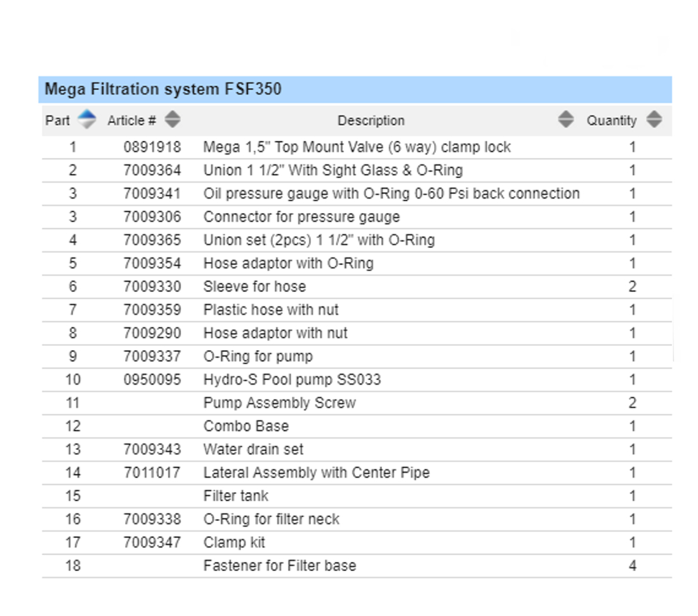
Task: Select part number 12 cell
Action: pyautogui.click(x=73, y=426)
